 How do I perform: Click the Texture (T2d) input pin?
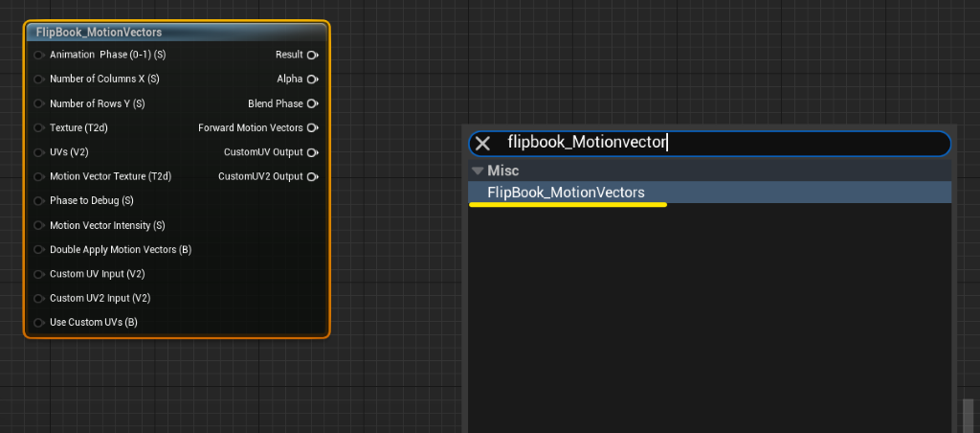(38, 128)
